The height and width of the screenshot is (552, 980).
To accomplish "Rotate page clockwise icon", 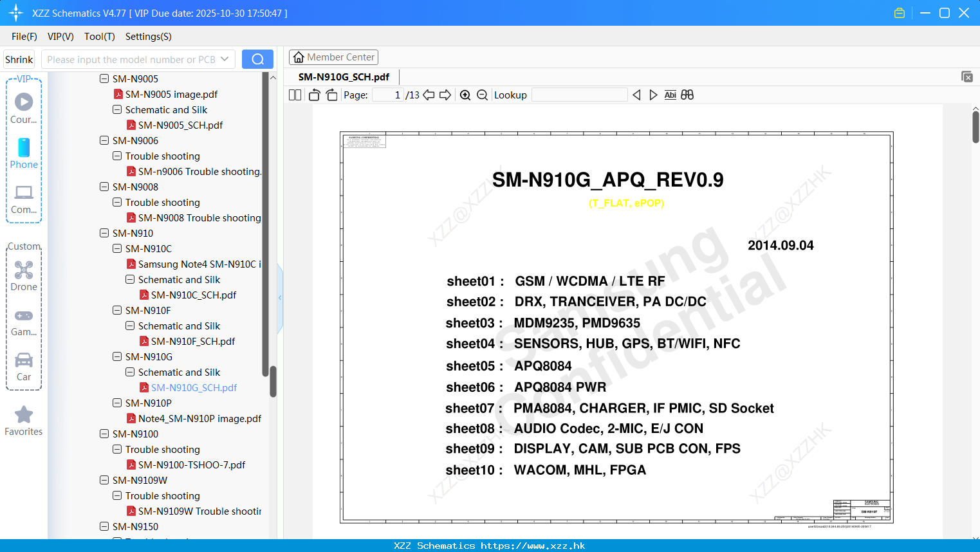I will pyautogui.click(x=331, y=95).
